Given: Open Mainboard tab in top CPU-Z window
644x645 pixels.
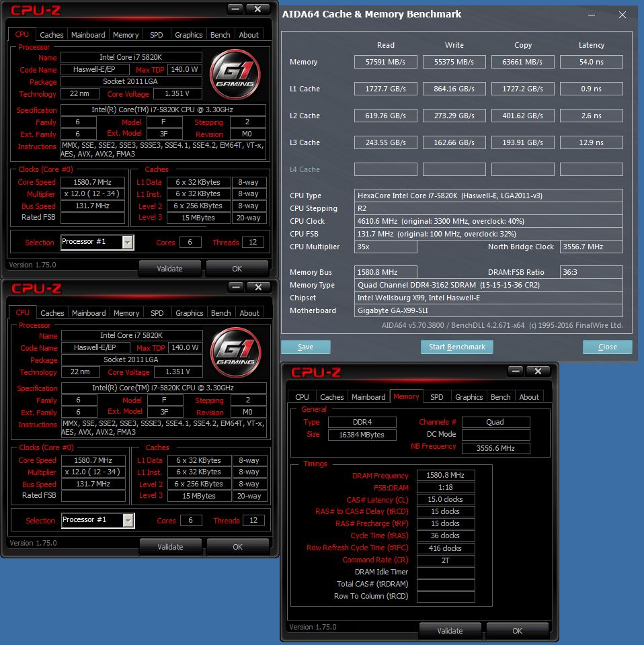Looking at the screenshot, I should point(88,35).
